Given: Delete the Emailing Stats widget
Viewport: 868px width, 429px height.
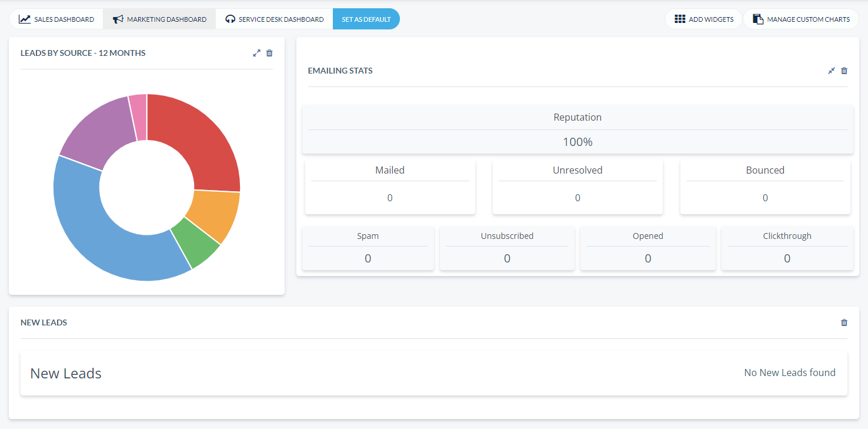Looking at the screenshot, I should tap(844, 71).
